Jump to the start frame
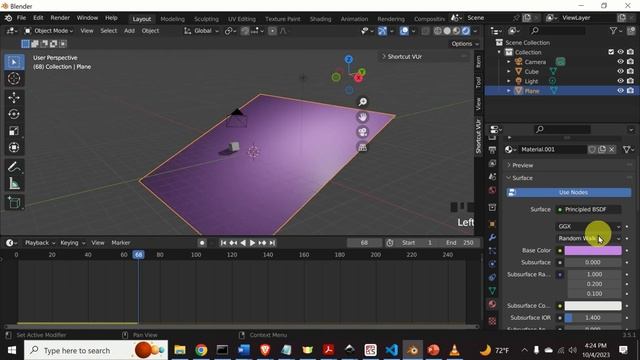 [223, 243]
